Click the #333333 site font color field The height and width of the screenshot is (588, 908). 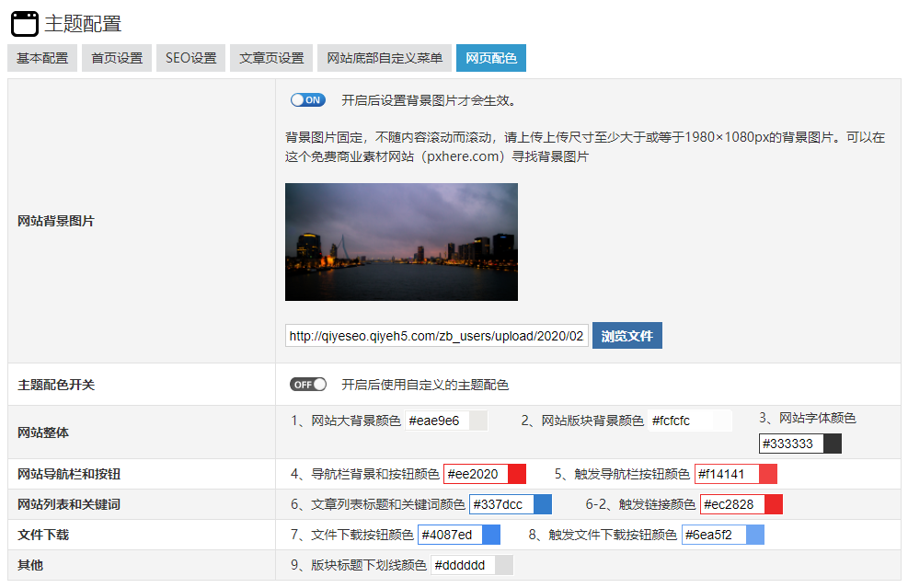coord(791,444)
